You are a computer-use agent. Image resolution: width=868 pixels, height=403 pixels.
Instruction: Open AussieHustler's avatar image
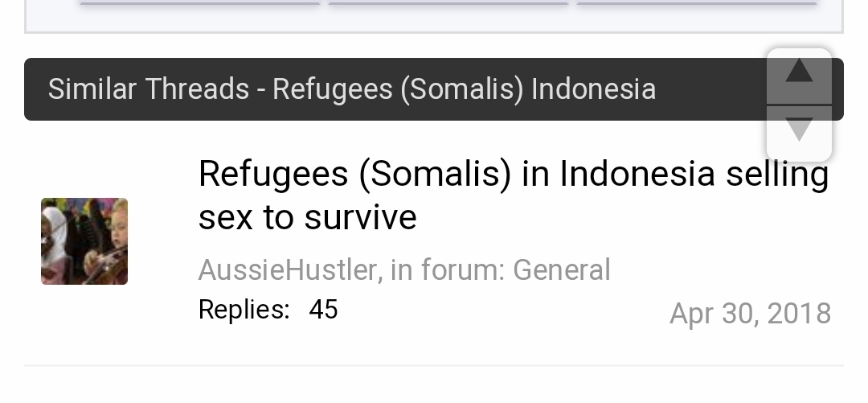84,241
